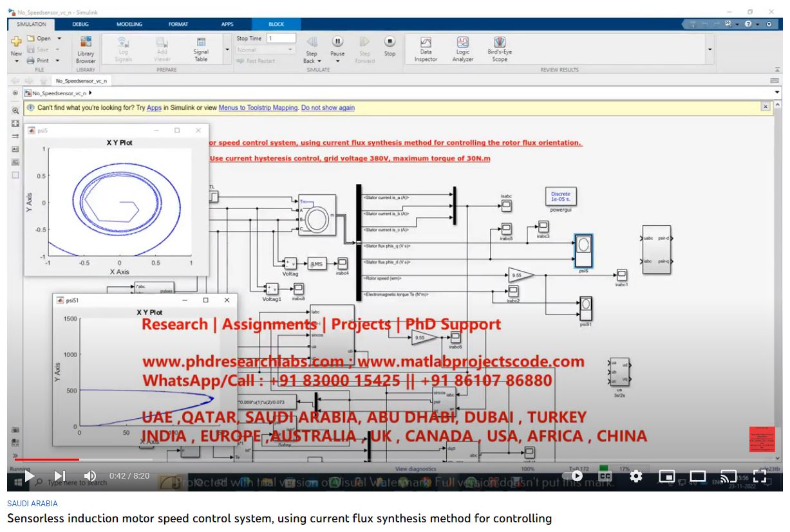Play the video
Viewport: 790px width, 532px height.
tap(28, 476)
